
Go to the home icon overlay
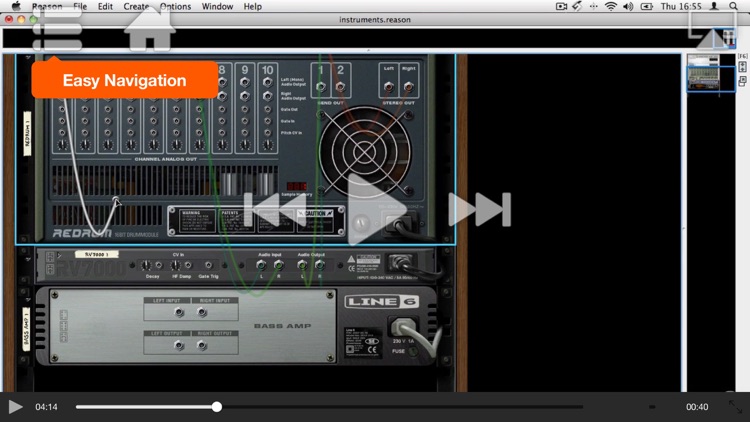[150, 30]
